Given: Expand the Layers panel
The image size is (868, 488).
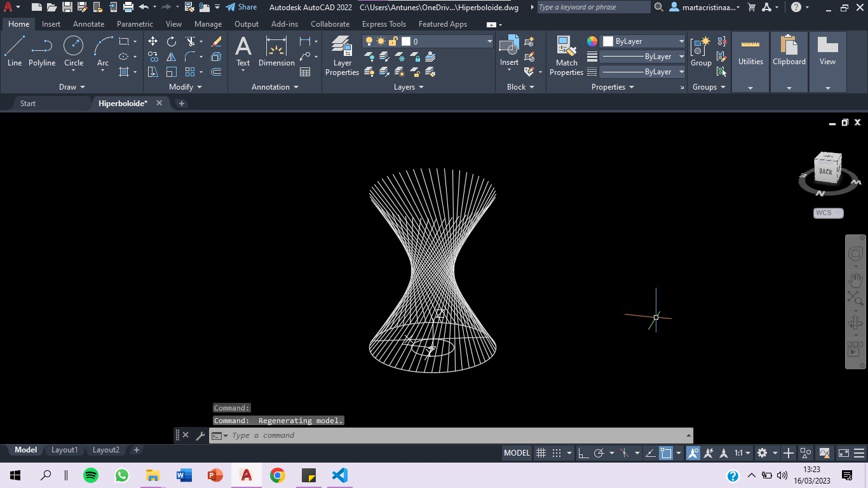Looking at the screenshot, I should coord(409,87).
